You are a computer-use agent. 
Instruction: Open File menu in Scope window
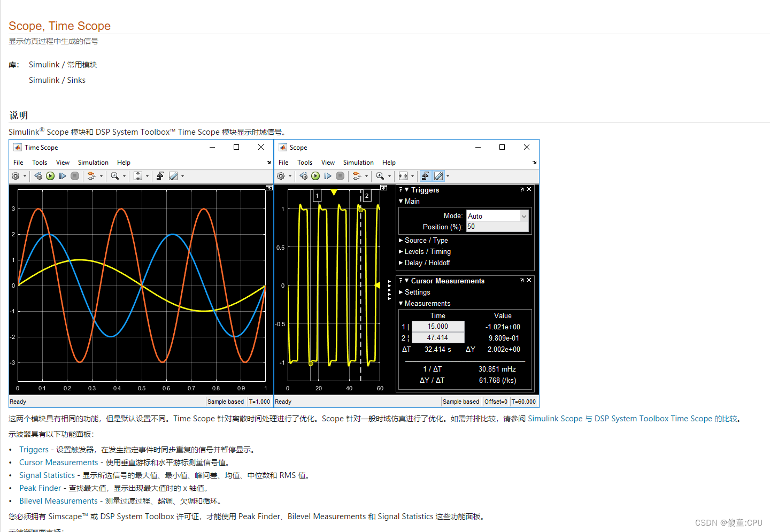[283, 163]
